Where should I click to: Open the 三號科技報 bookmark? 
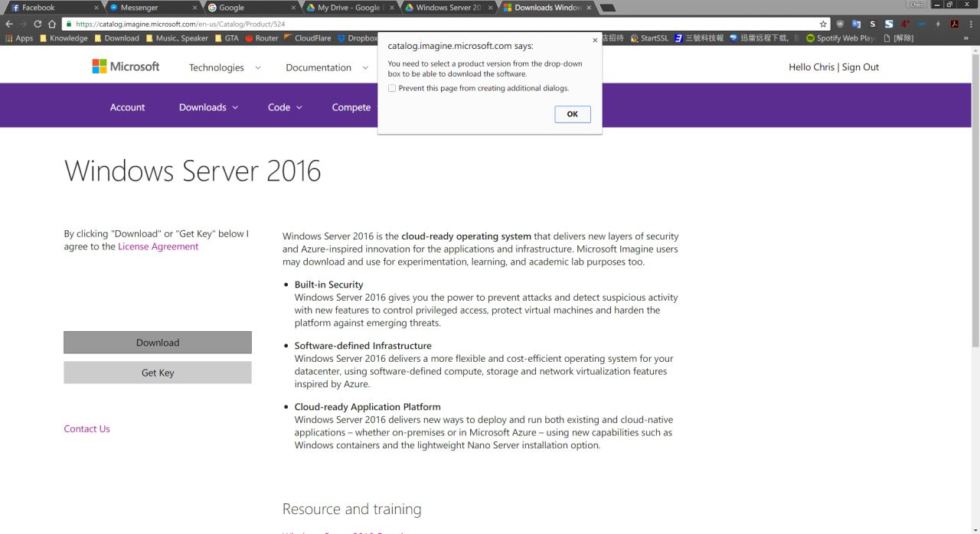tap(697, 38)
